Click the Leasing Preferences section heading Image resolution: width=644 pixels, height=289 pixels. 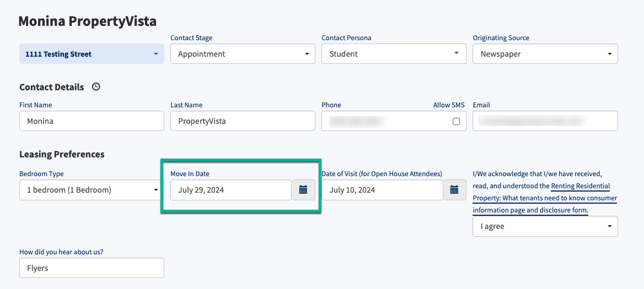[x=62, y=154]
